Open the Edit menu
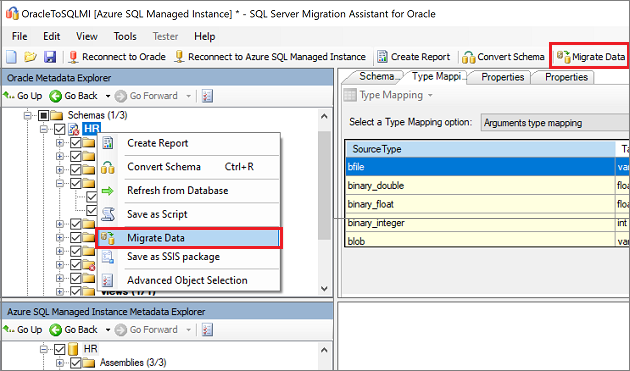 click(51, 36)
